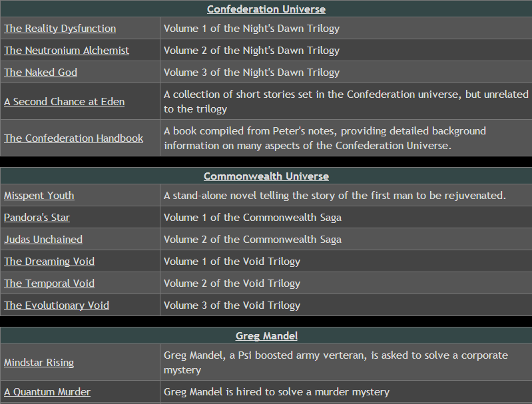
Task: Open The Confederation Handbook link
Action: pos(74,138)
